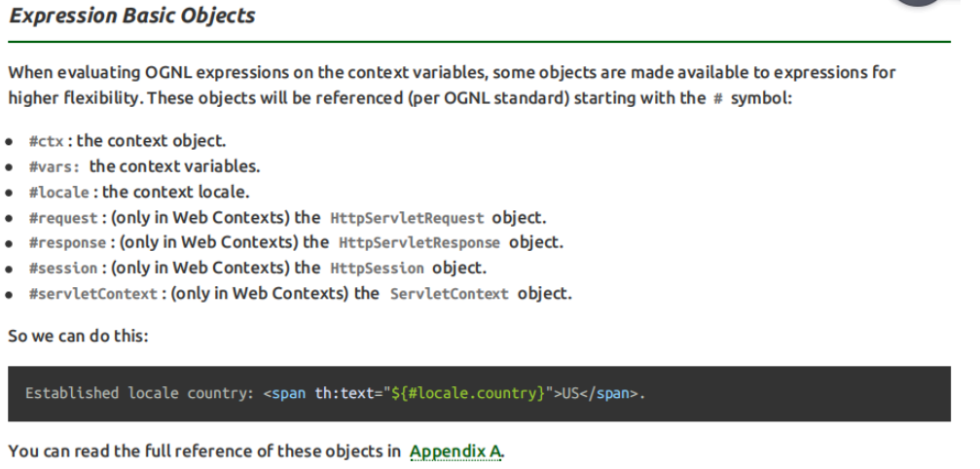This screenshot has width=980, height=469.
Task: Click the HttpSession inline code
Action: (x=377, y=269)
